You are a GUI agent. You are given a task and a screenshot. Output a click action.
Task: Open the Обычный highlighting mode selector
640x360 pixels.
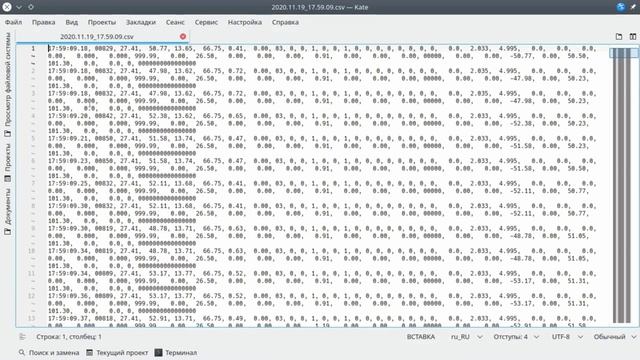click(615, 337)
